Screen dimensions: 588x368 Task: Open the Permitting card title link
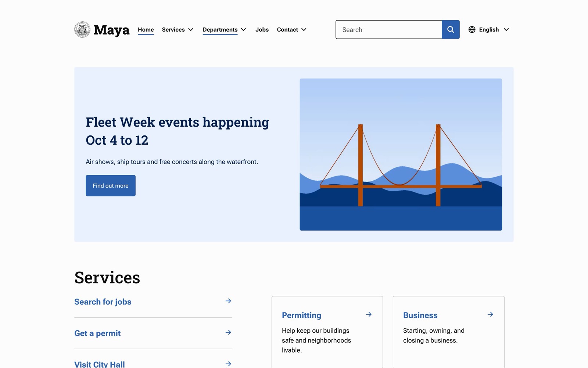tap(301, 315)
